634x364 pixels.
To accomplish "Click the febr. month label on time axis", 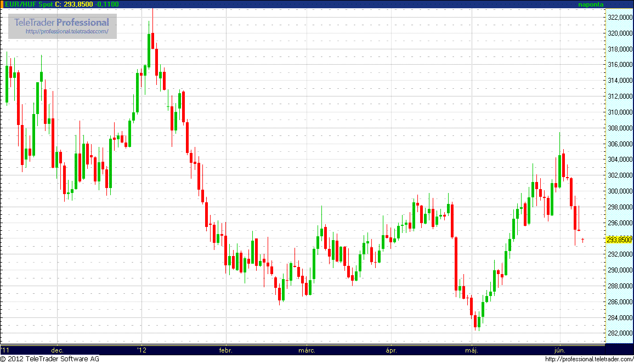I will click(226, 350).
